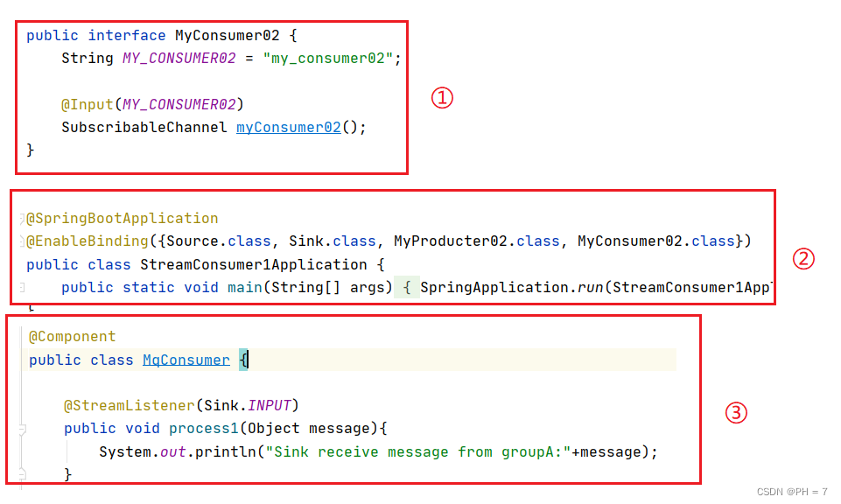Click the @Input annotation in MyConsumer02

(x=88, y=103)
